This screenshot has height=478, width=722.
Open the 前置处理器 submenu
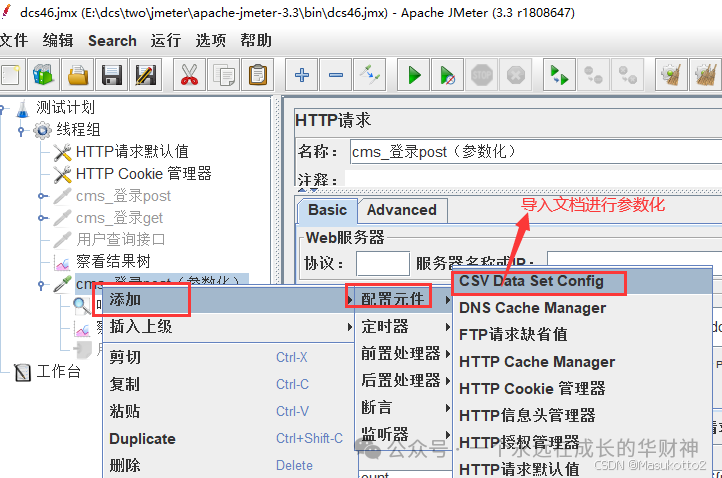404,353
